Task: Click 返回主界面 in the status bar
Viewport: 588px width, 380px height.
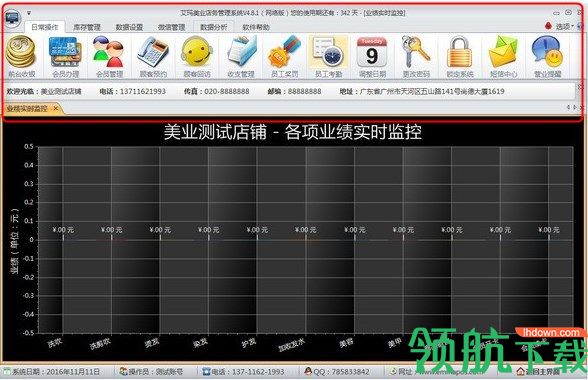Action: coord(538,372)
